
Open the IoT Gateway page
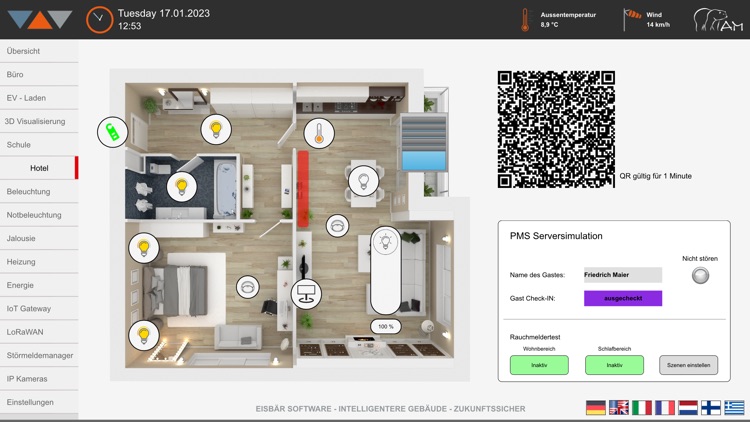[39, 309]
